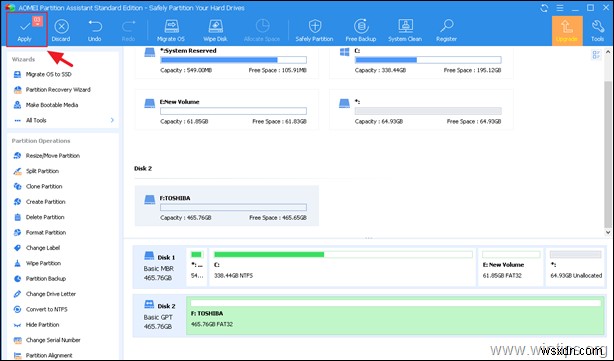Click the Disk 2 heading text
This screenshot has height=361, width=614.
pos(143,169)
